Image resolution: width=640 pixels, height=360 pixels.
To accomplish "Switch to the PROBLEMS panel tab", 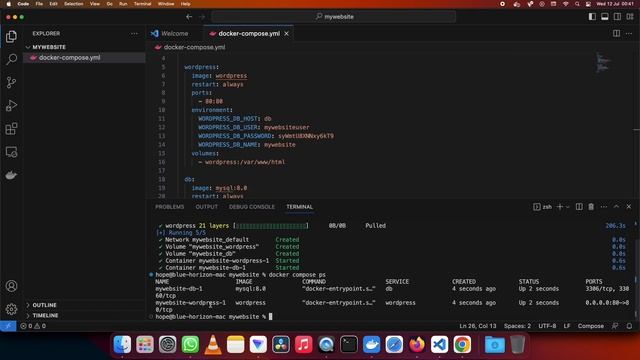I will [169, 207].
